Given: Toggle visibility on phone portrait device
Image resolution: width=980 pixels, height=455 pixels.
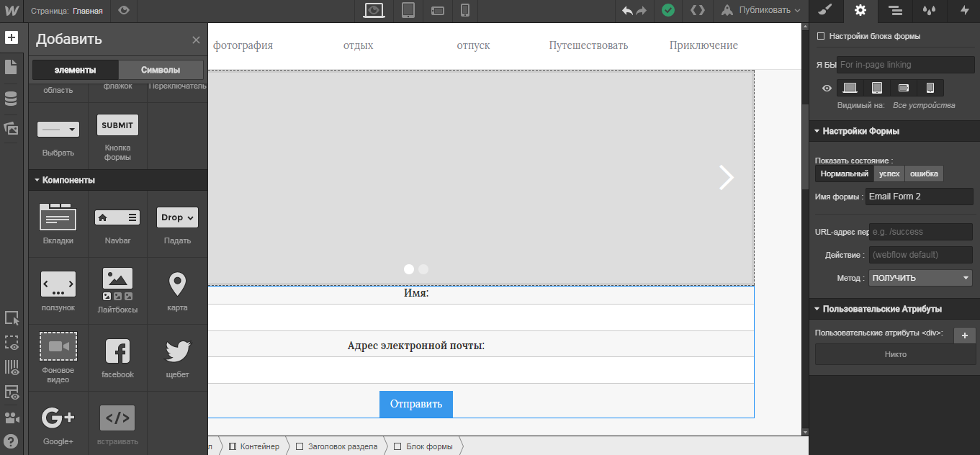Looking at the screenshot, I should click(930, 88).
